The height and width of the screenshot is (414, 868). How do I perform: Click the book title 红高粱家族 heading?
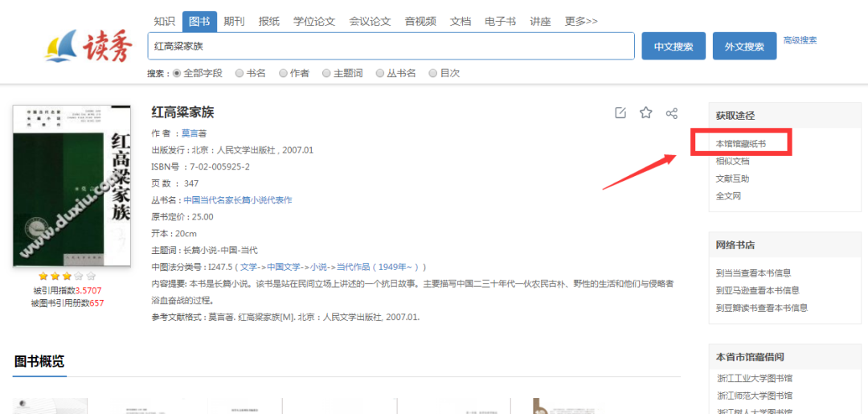(182, 113)
